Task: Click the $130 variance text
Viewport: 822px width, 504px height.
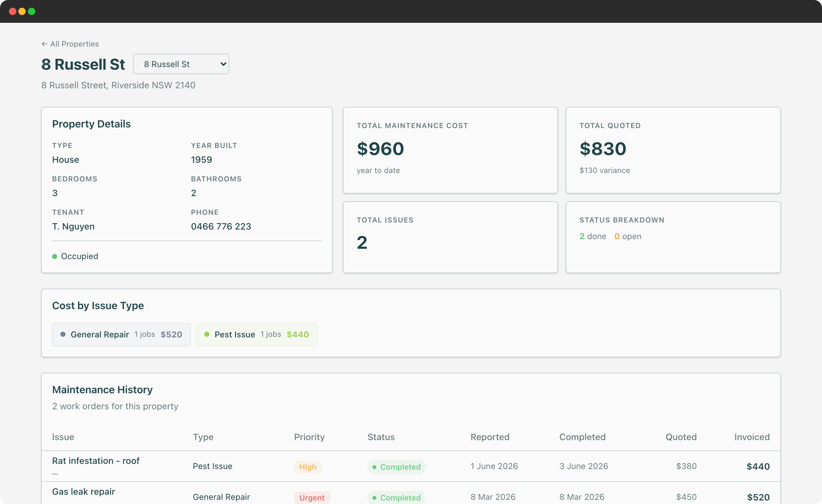Action: 605,170
